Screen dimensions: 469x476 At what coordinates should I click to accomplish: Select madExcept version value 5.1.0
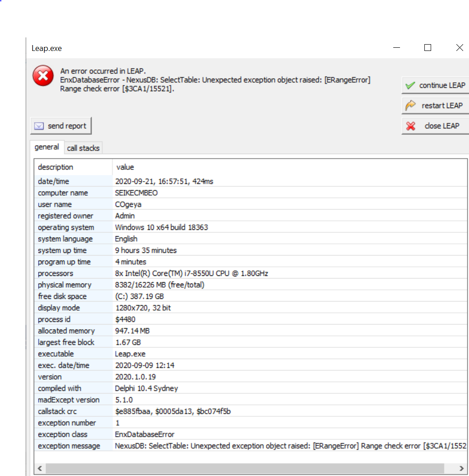(x=124, y=400)
